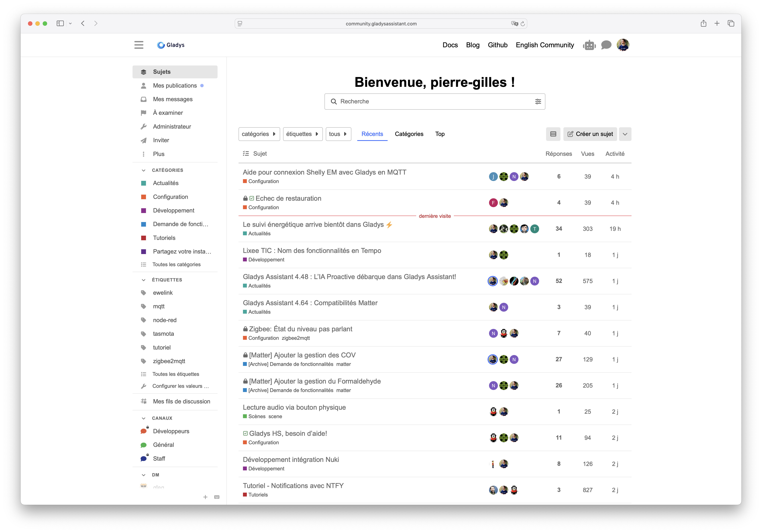Viewport: 762px width, 532px height.
Task: Switch to the Top tab
Action: point(440,134)
